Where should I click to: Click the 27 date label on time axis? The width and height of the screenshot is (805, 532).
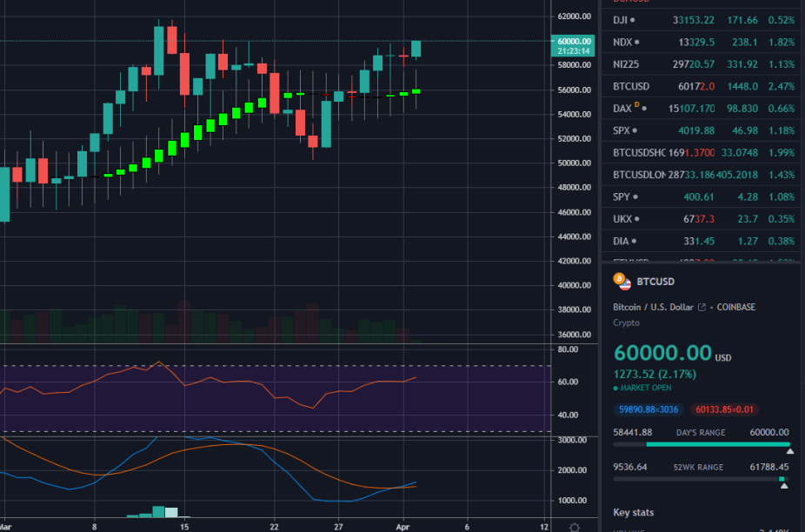[x=338, y=527]
